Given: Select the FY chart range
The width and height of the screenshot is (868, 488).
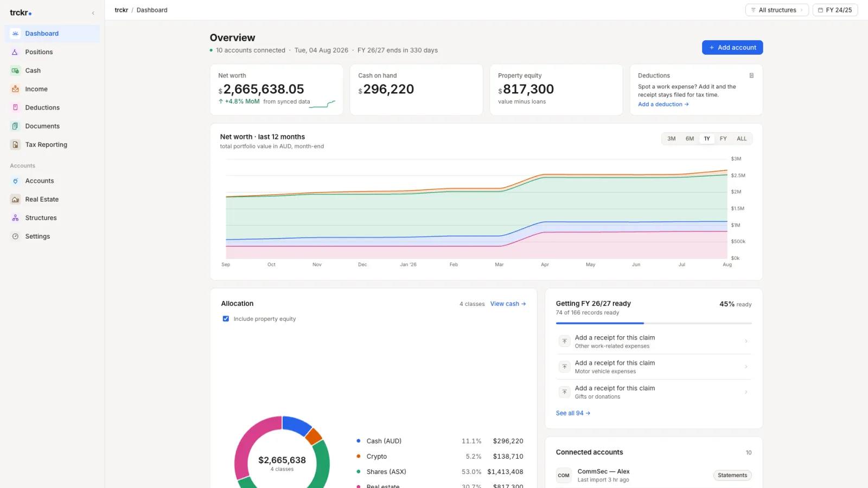Looking at the screenshot, I should pos(723,139).
